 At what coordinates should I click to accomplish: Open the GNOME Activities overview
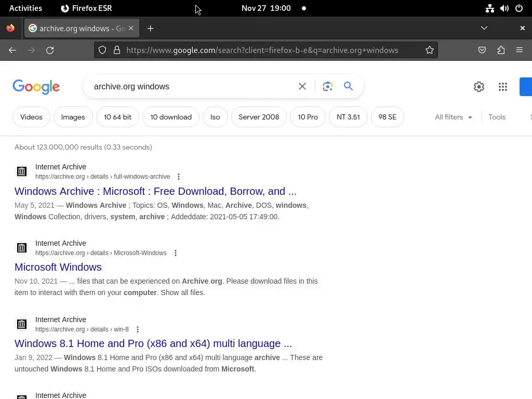click(x=25, y=8)
